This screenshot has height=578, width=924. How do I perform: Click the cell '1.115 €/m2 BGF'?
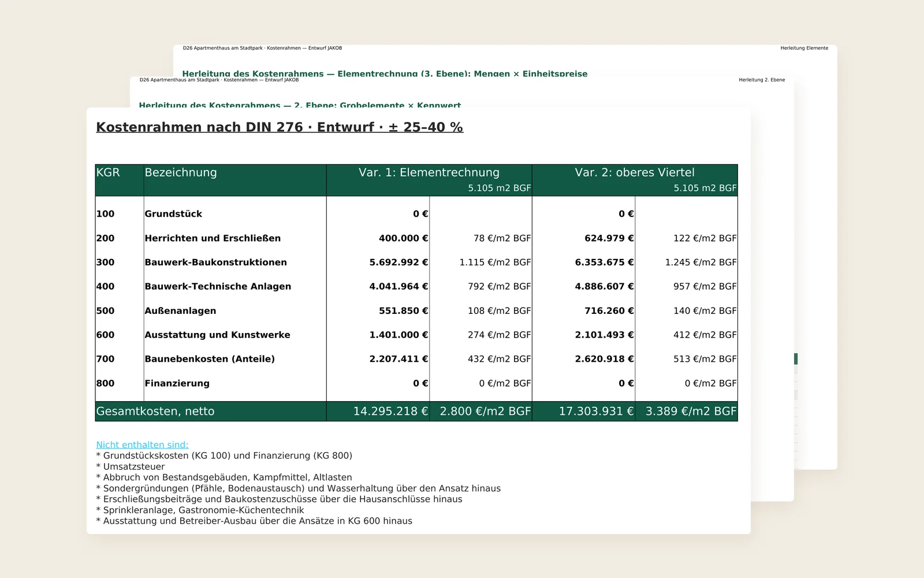pos(495,262)
